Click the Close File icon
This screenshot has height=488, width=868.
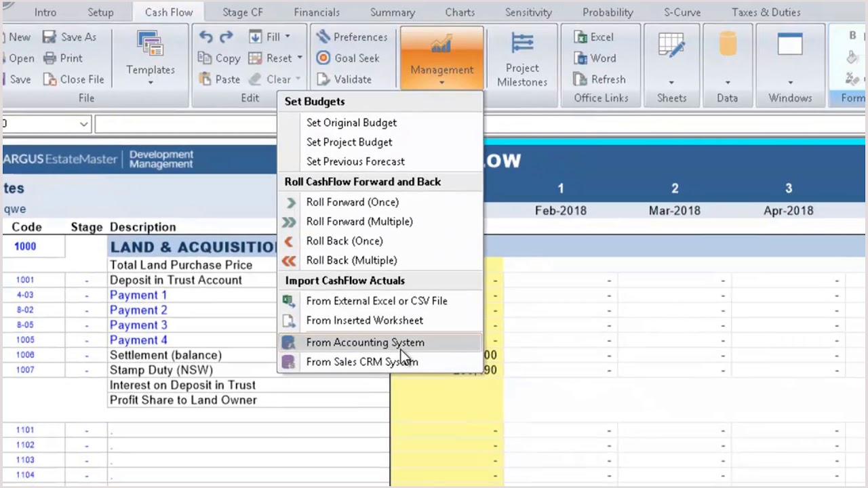[x=50, y=79]
